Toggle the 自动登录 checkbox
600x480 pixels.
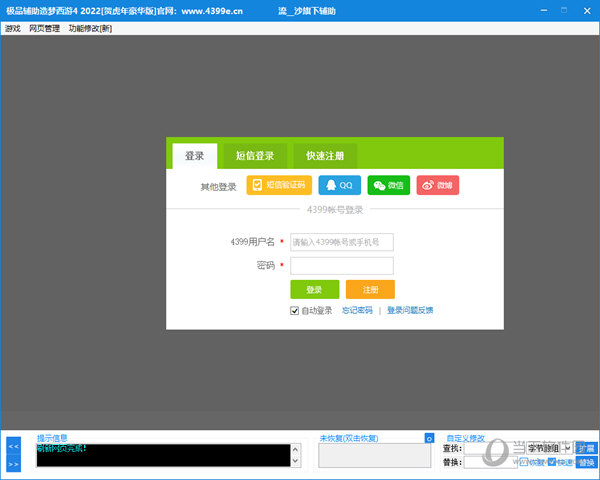(x=294, y=310)
